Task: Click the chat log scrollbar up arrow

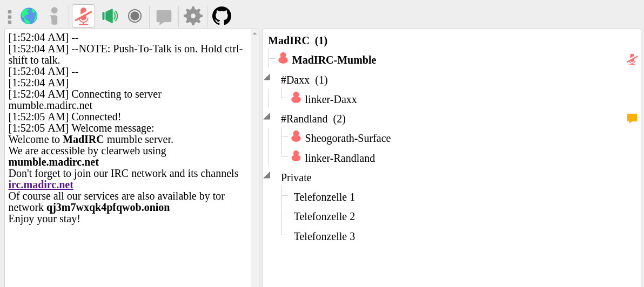Action: point(255,33)
